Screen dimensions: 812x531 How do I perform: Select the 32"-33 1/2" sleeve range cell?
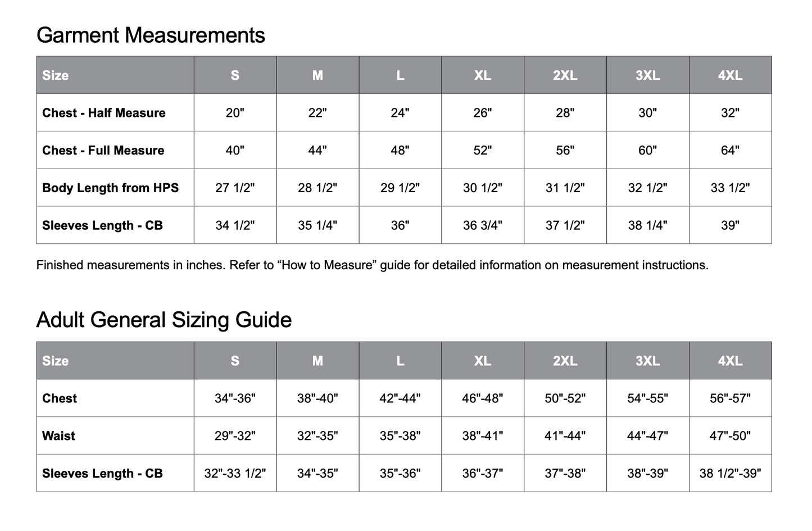[x=235, y=473]
